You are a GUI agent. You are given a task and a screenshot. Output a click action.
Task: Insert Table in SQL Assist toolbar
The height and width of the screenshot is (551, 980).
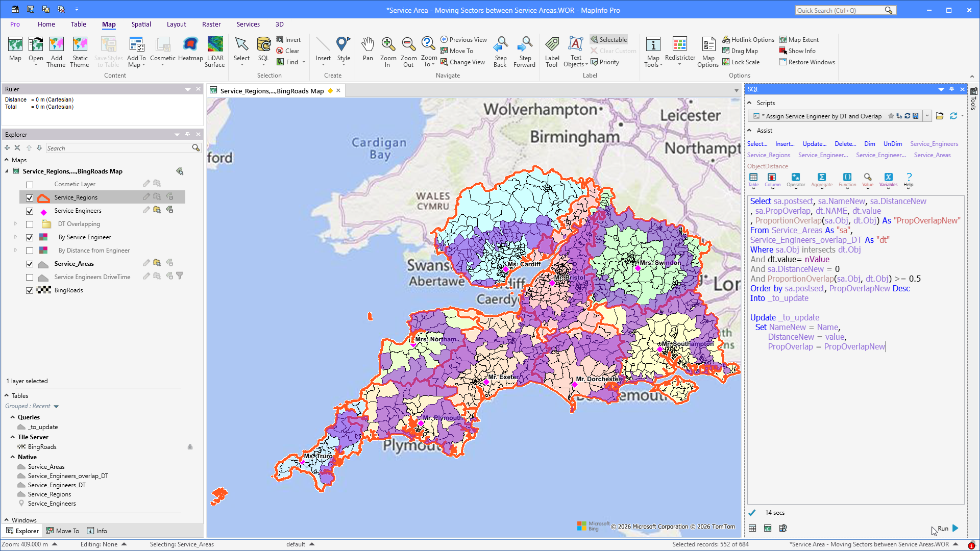pos(753,180)
